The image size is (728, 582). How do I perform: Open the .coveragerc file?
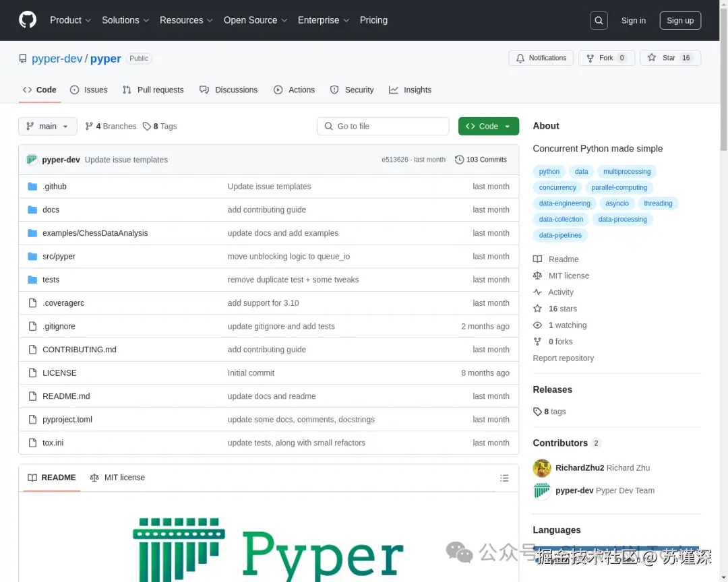click(x=63, y=303)
